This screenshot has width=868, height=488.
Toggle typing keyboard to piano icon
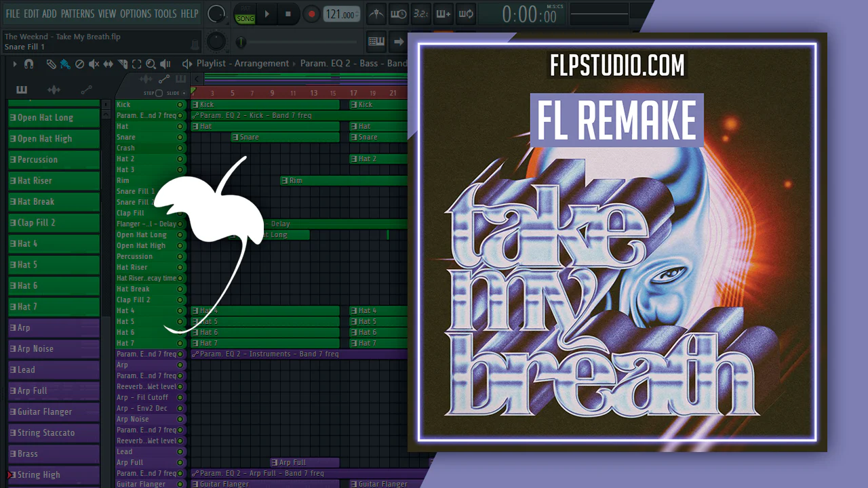pyautogui.click(x=376, y=41)
